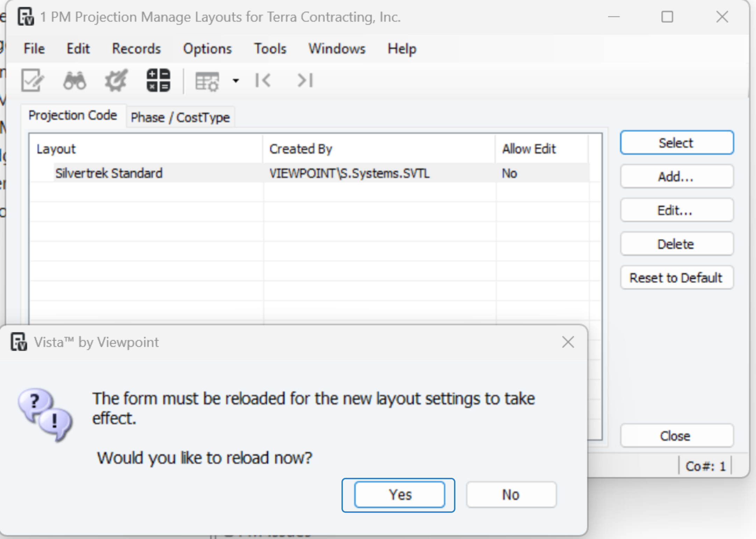Image resolution: width=756 pixels, height=539 pixels.
Task: Go to first record arrow icon
Action: [x=263, y=80]
